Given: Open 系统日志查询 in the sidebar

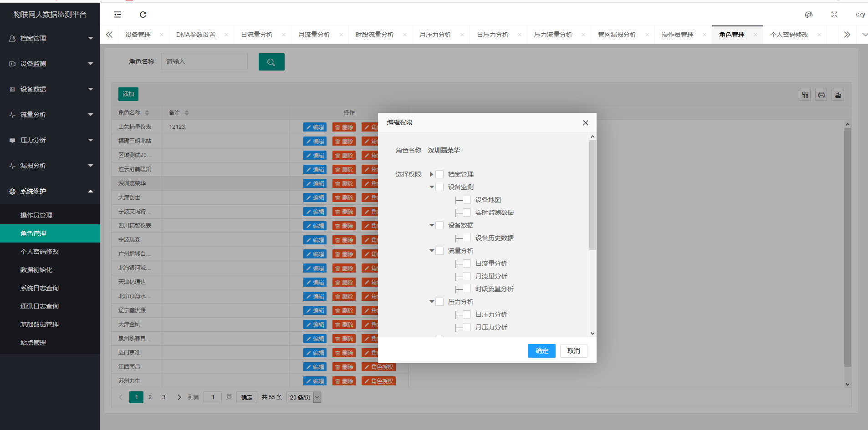Looking at the screenshot, I should point(40,288).
